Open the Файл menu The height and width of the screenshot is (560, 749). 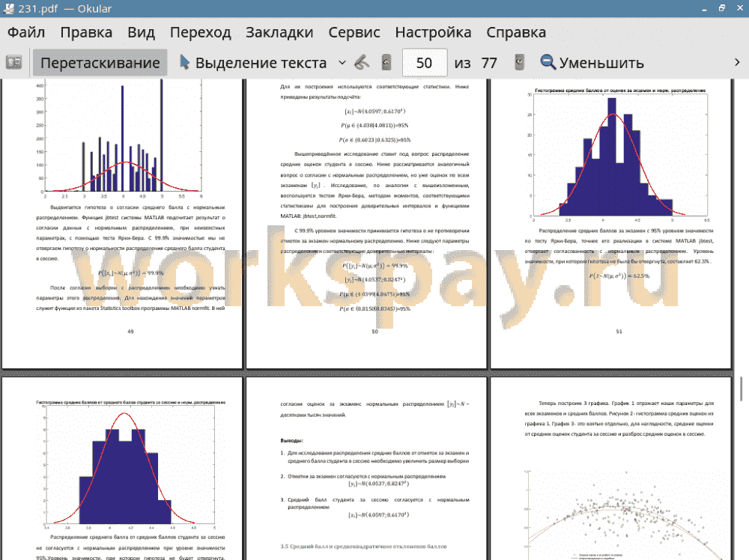coord(26,32)
